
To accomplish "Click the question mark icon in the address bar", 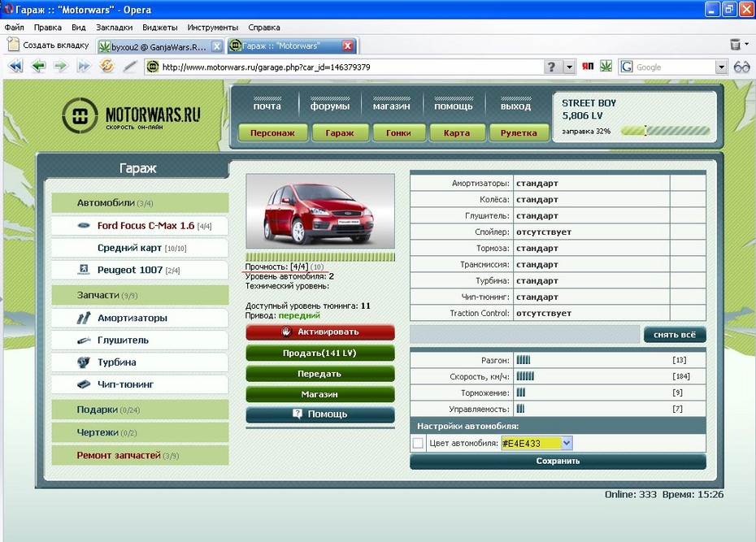I will 552,67.
